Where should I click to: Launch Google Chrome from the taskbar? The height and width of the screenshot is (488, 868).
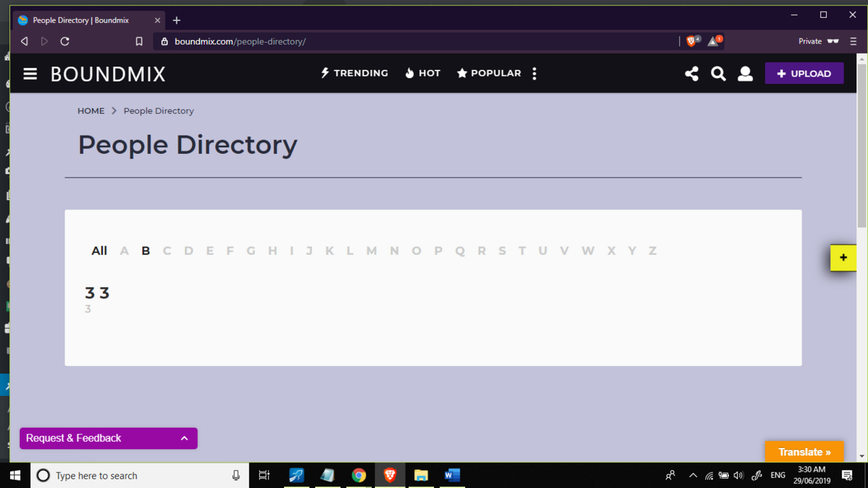359,475
